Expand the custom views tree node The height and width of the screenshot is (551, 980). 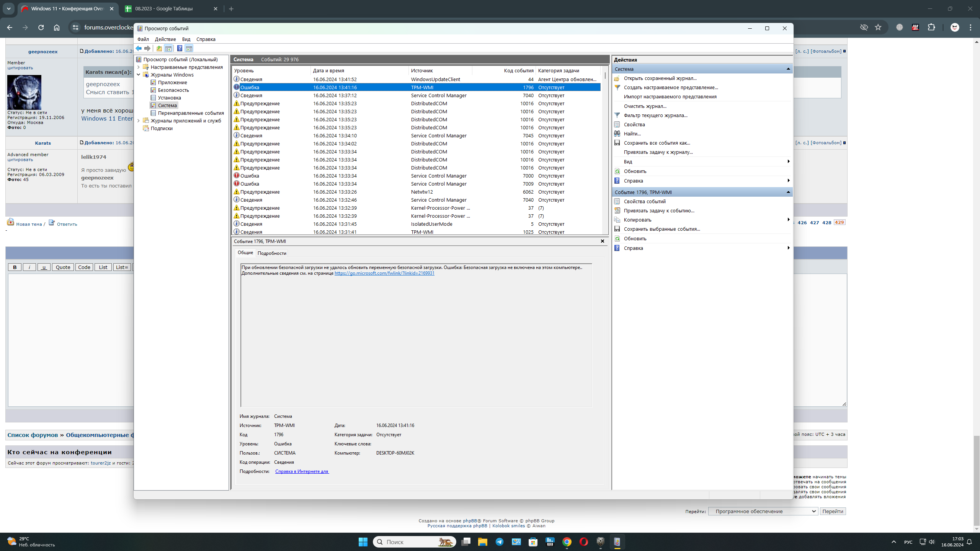pos(139,67)
